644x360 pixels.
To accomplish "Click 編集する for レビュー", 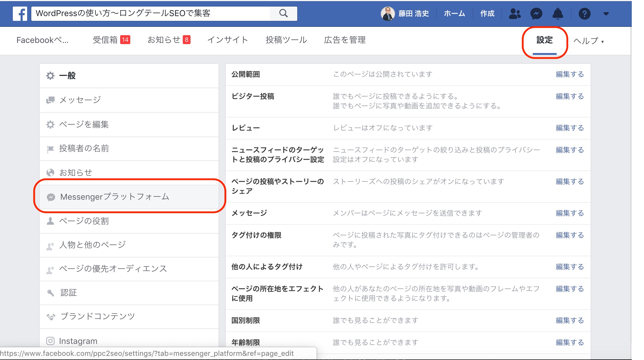I will tap(570, 128).
